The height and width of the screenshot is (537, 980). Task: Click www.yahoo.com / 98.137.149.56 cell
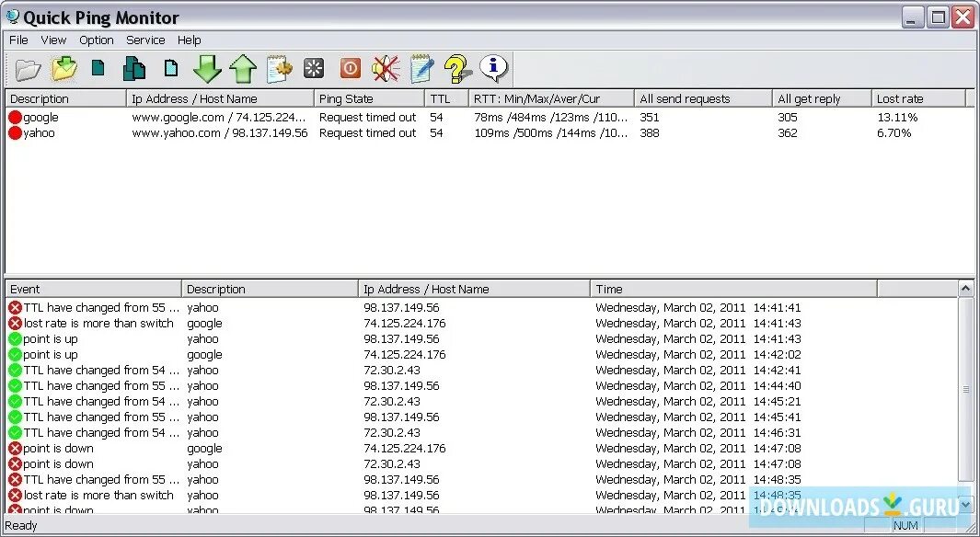220,133
